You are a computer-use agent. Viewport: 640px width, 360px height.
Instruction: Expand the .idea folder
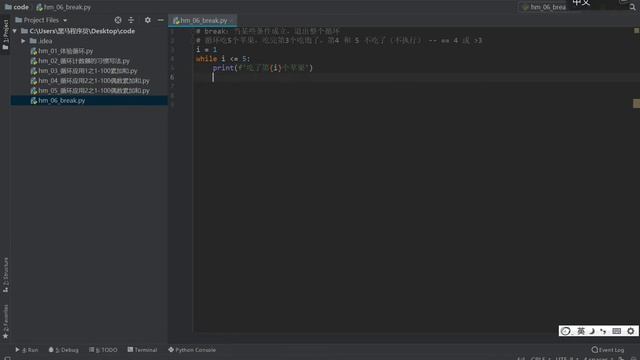[x=23, y=41]
